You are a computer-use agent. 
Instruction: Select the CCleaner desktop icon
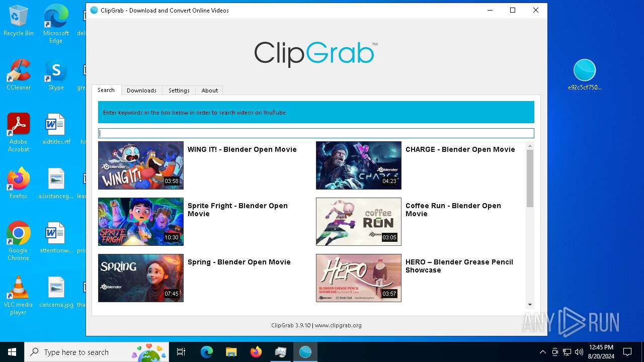(x=19, y=75)
